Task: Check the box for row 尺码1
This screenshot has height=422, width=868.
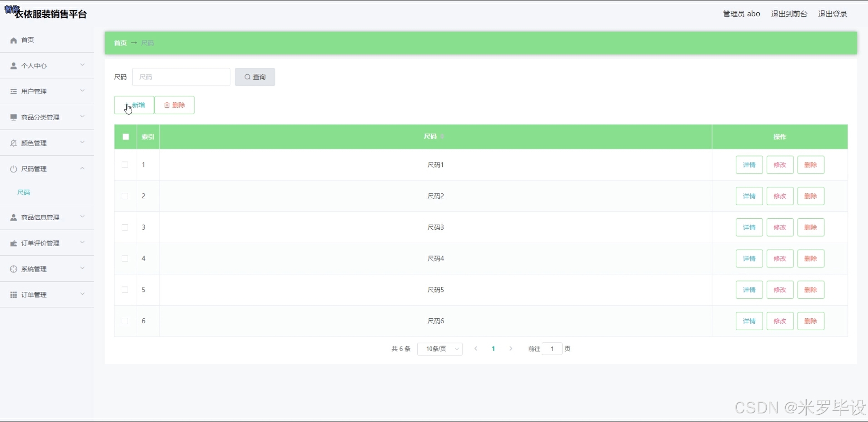Action: pos(125,165)
